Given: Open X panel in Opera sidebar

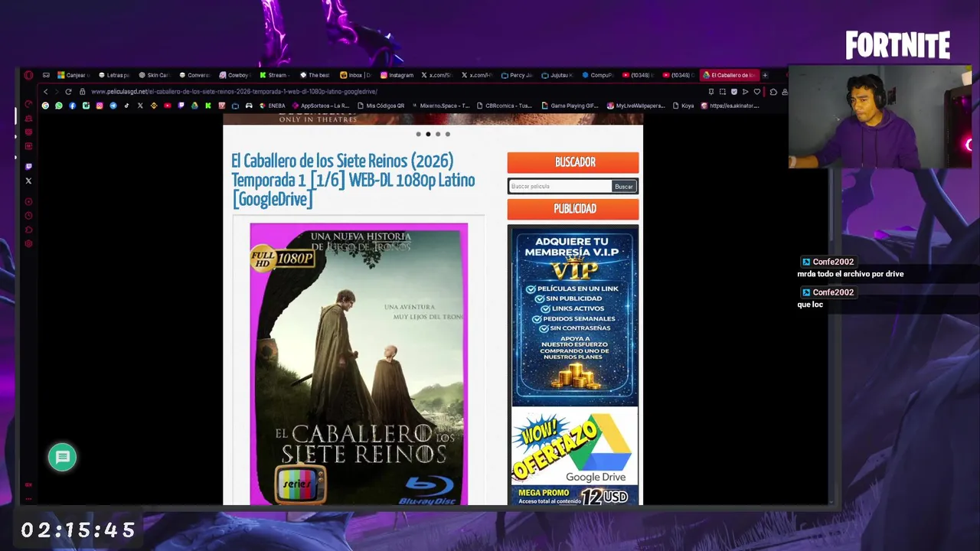Looking at the screenshot, I should 28,181.
